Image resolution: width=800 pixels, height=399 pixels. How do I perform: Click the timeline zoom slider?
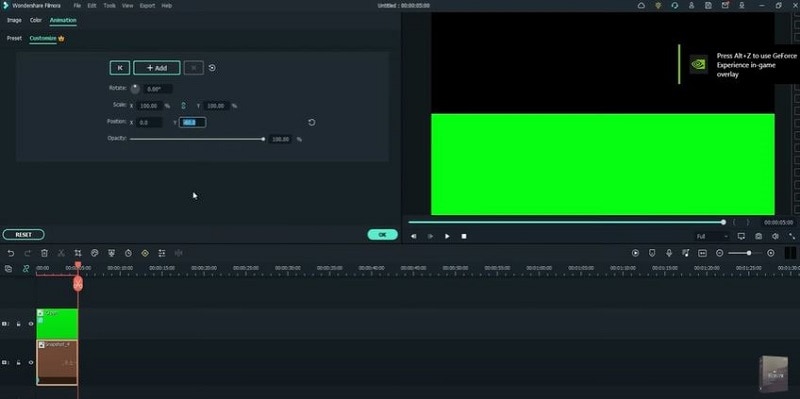pyautogui.click(x=744, y=253)
